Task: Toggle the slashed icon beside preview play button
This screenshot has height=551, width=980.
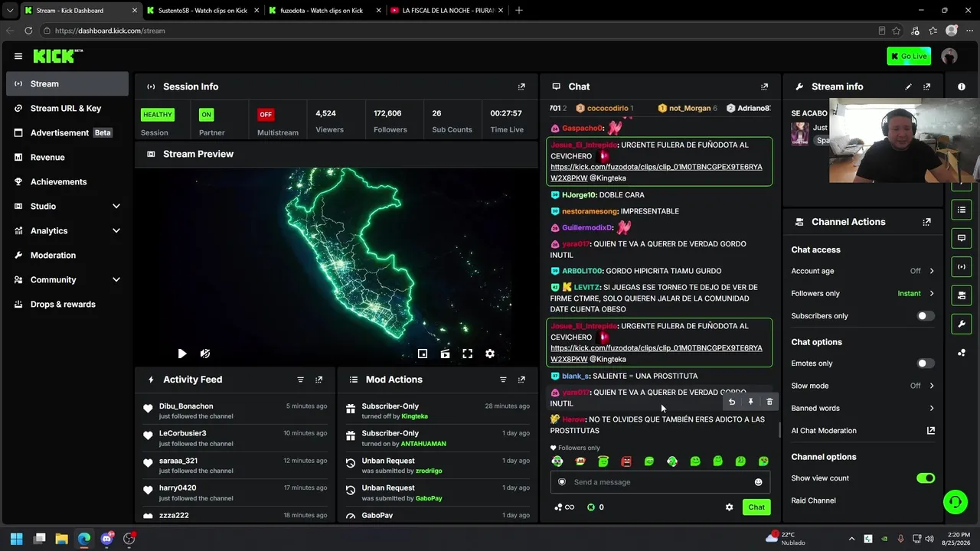Action: pyautogui.click(x=205, y=354)
